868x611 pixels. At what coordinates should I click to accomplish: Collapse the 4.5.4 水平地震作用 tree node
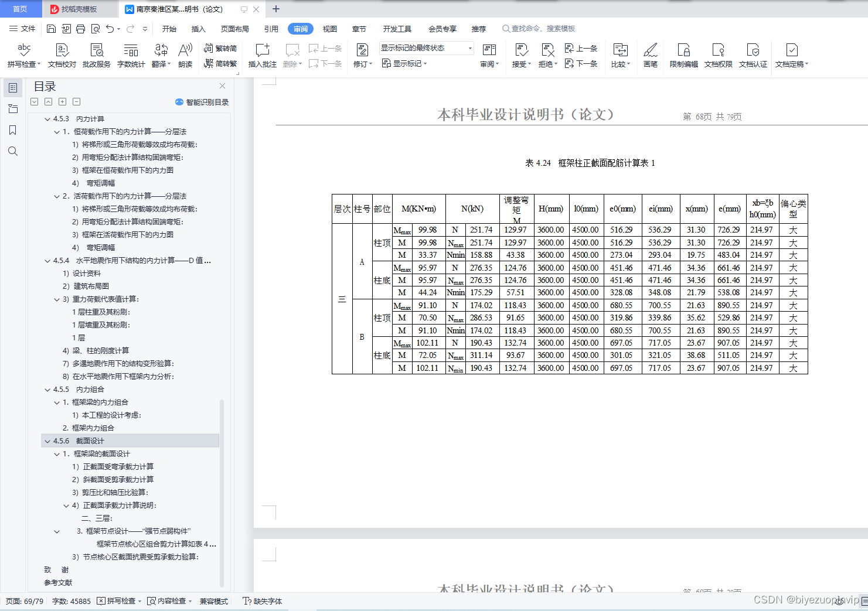coord(47,261)
